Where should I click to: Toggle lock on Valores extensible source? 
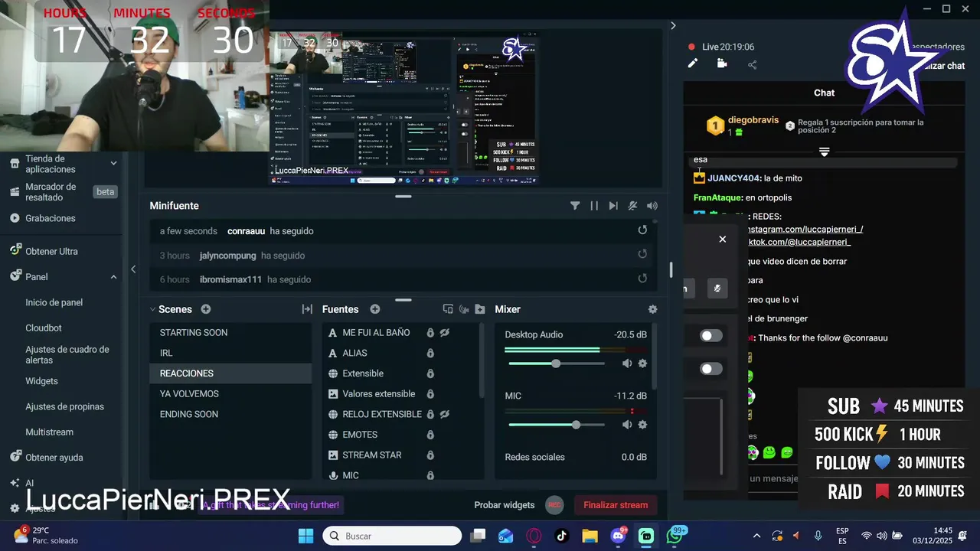click(430, 394)
